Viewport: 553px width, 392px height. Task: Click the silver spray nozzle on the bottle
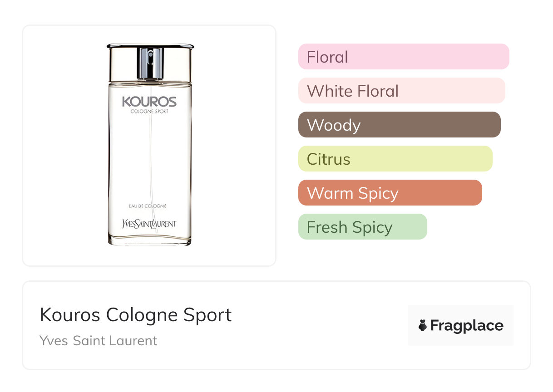tap(150, 63)
